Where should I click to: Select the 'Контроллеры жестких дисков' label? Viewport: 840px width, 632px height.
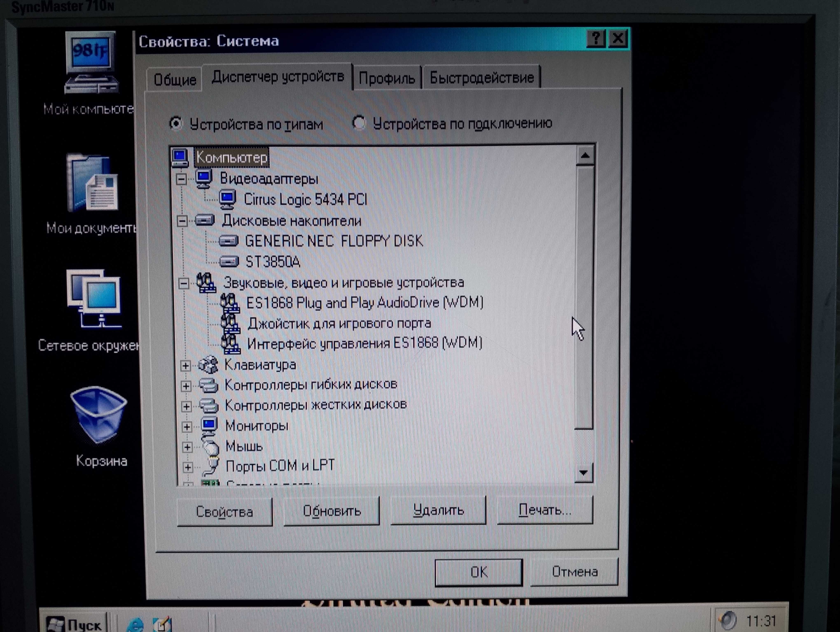click(x=316, y=405)
